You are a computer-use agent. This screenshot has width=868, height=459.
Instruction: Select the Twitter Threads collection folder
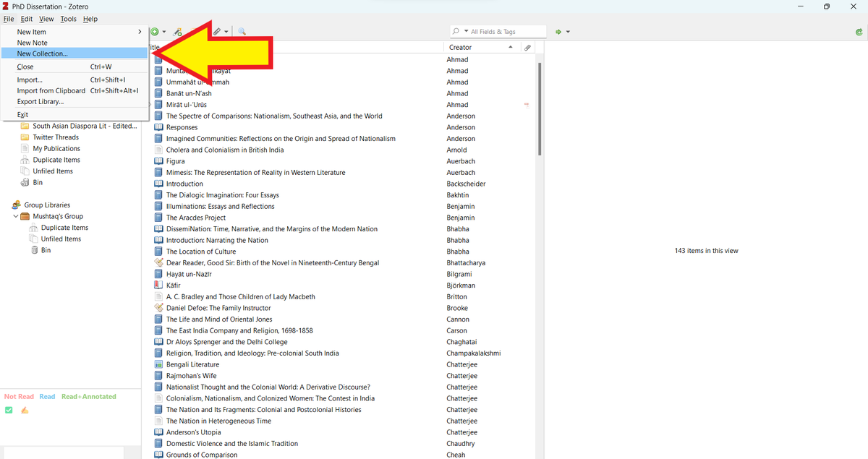56,137
